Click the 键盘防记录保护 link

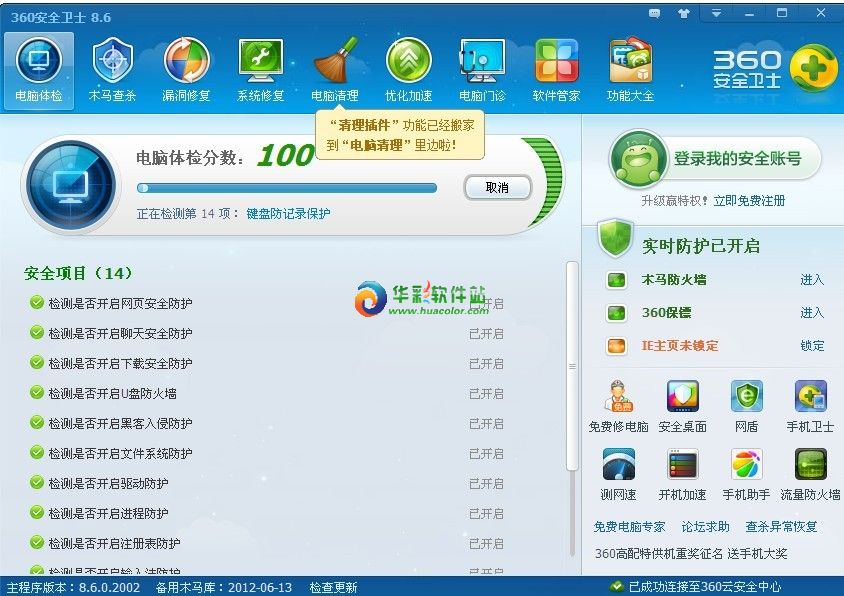point(288,214)
